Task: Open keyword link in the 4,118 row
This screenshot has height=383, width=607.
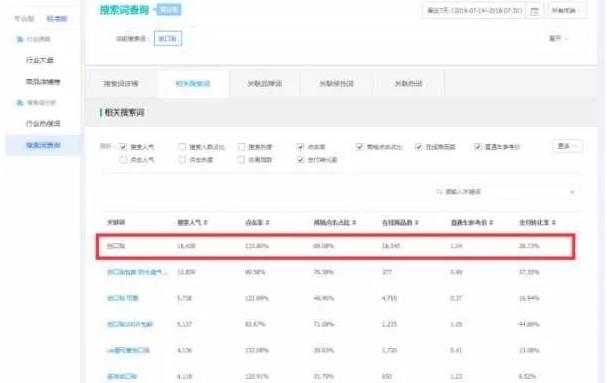Action: (122, 376)
